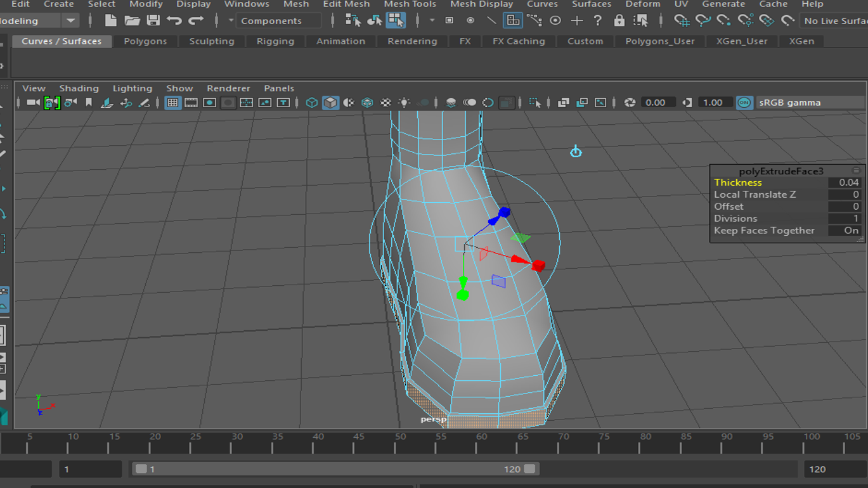Click the lock selection padlock icon
The height and width of the screenshot is (488, 868).
coord(619,20)
